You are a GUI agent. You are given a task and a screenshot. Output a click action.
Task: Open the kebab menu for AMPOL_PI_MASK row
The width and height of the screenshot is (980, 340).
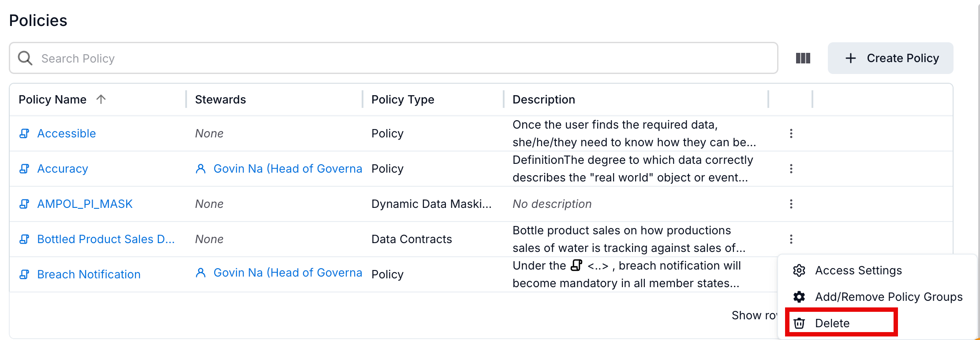point(791,204)
